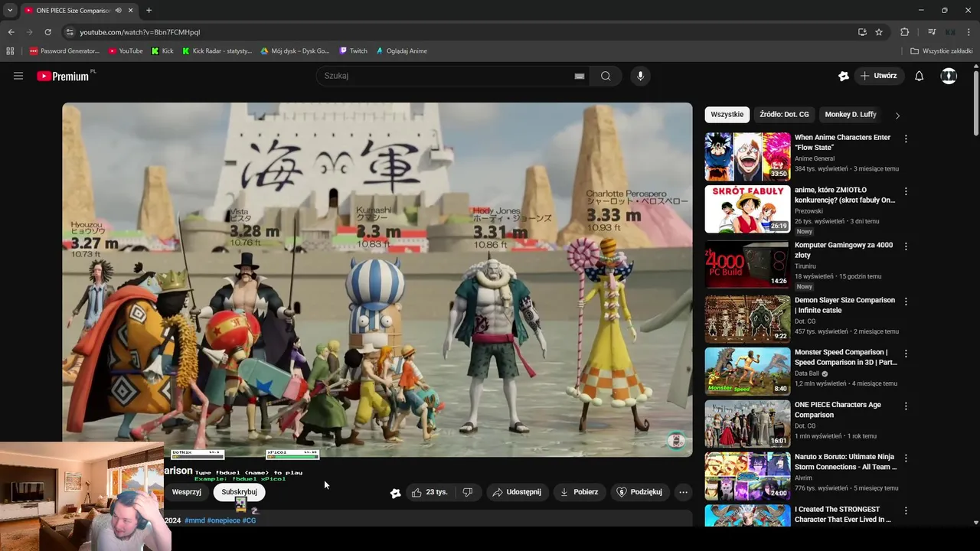Open more actions below the video

coord(684,492)
